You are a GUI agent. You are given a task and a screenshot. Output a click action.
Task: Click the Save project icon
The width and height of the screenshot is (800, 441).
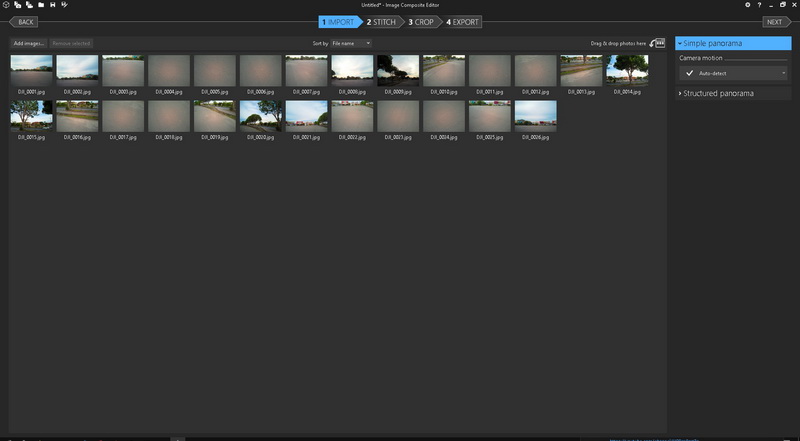[x=52, y=5]
